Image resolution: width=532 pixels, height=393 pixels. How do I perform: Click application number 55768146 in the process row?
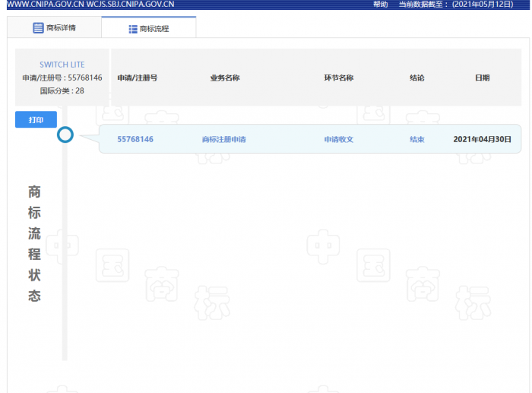135,139
